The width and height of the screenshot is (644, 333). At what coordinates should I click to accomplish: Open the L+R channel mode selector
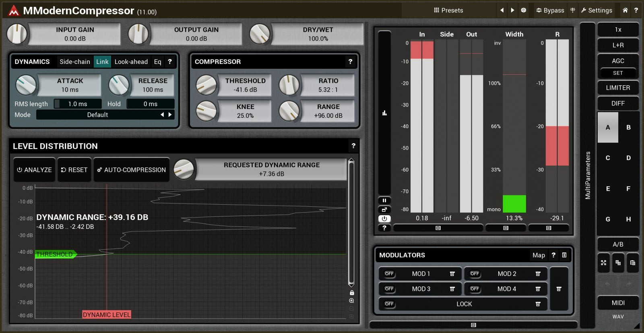618,45
